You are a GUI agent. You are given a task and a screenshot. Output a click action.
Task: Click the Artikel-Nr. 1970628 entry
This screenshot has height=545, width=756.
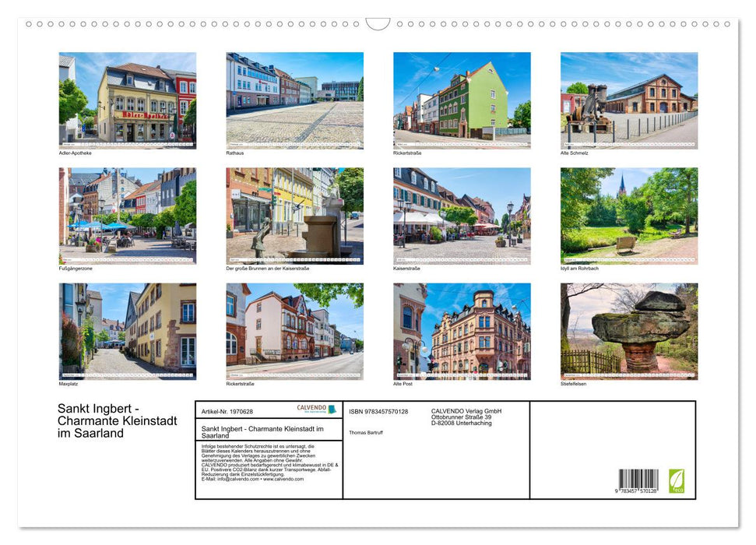pyautogui.click(x=228, y=412)
